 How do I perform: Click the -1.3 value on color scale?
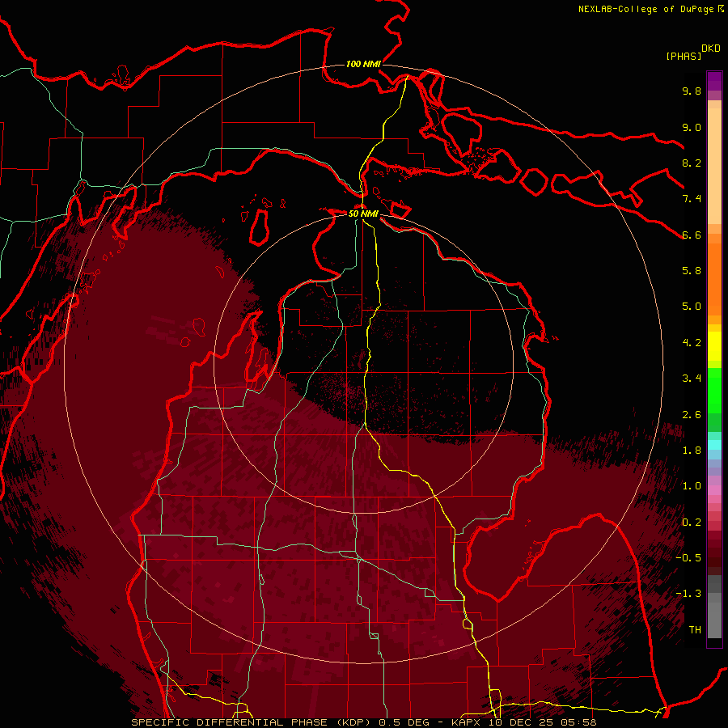tap(688, 594)
